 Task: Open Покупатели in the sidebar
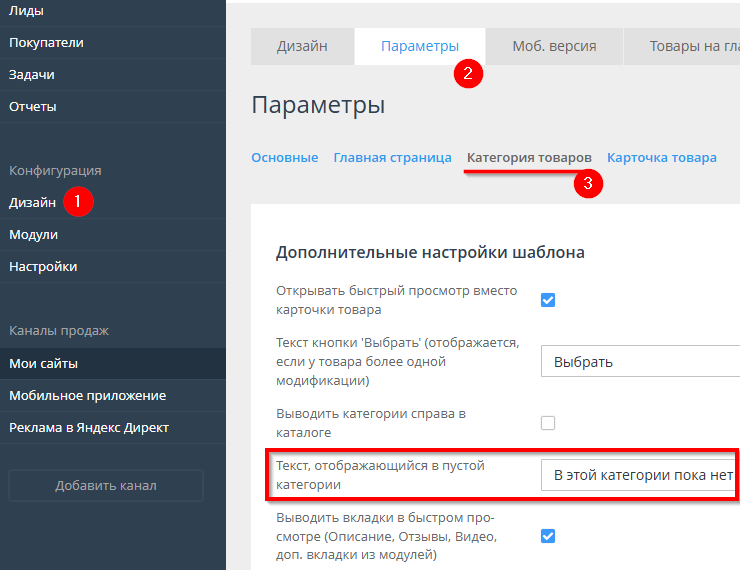(46, 43)
